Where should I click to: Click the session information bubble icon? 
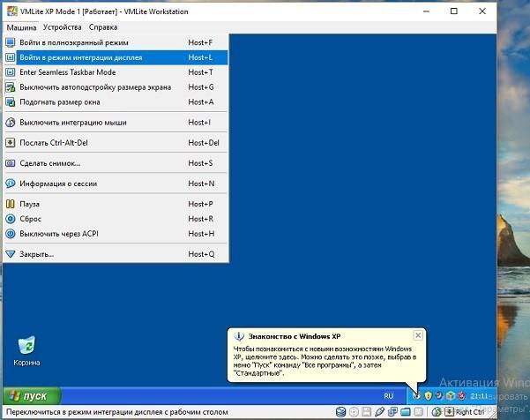pos(11,184)
